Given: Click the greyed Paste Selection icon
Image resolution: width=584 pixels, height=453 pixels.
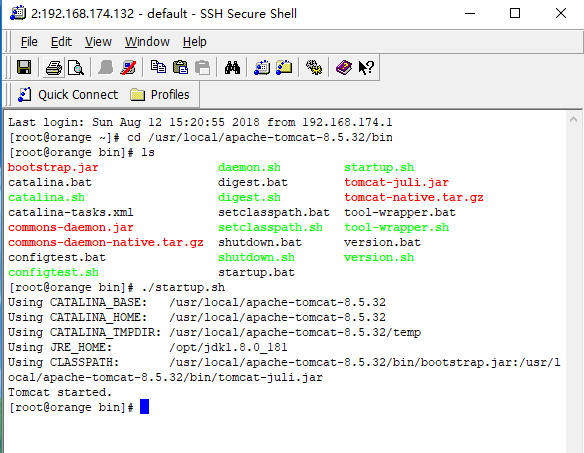Looking at the screenshot, I should point(203,67).
